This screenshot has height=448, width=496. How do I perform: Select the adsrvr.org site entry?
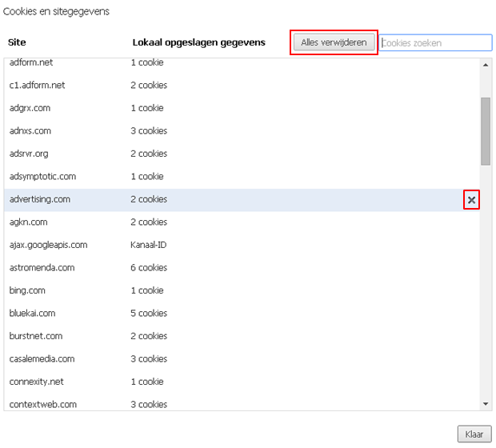coord(29,154)
